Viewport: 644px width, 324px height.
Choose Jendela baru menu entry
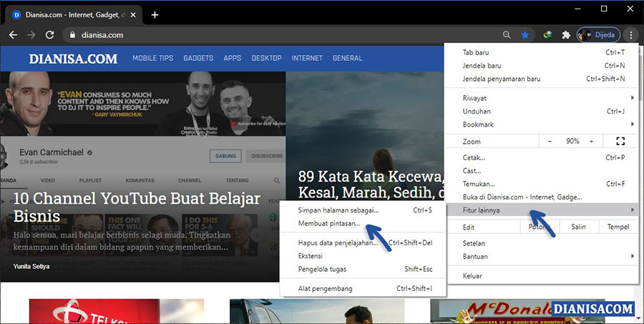(542, 66)
